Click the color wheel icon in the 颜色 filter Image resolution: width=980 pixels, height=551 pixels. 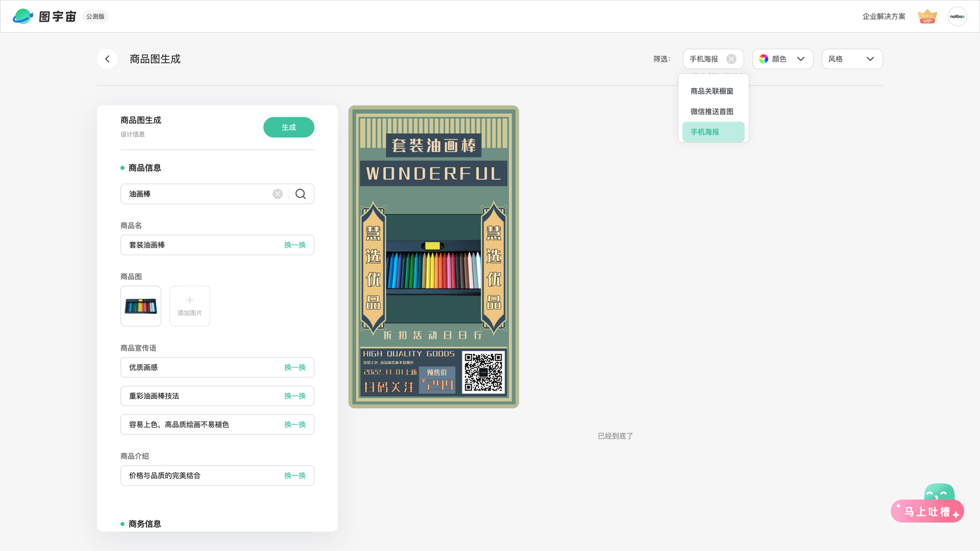(763, 59)
